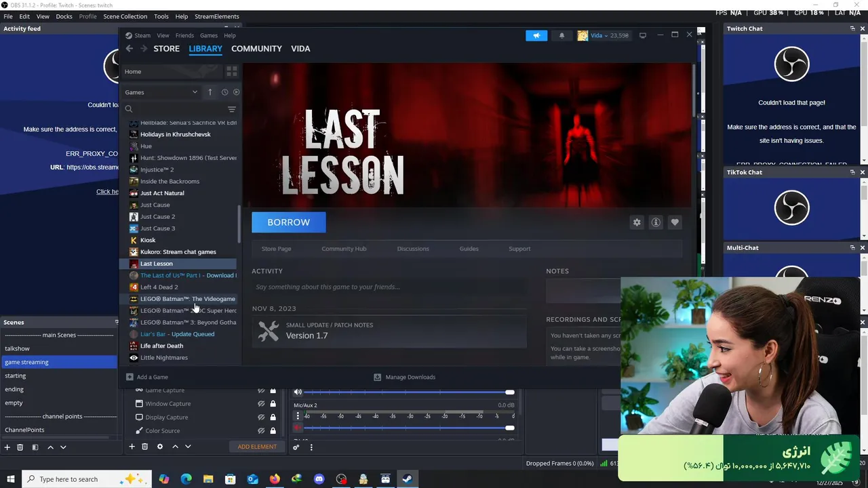Viewport: 868px width, 488px height.
Task: Mute the upper mixer channel speaker icon
Action: (x=298, y=392)
